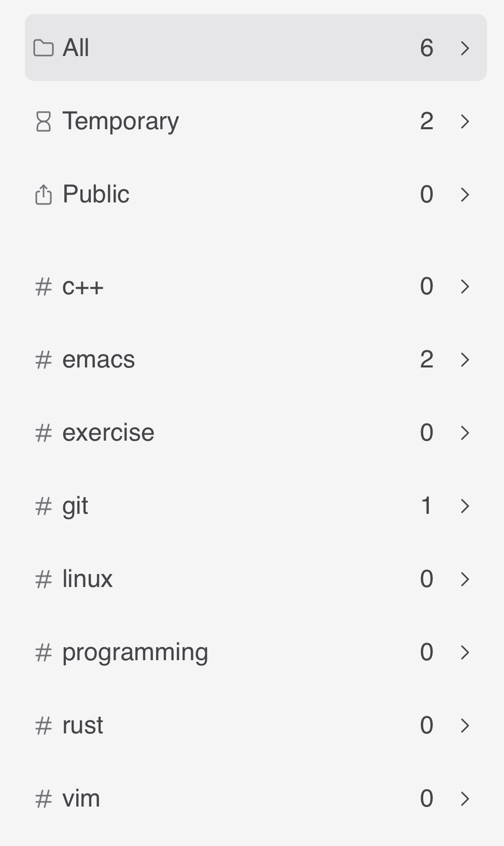The height and width of the screenshot is (846, 504).
Task: Click the count badge beside Temporary
Action: (x=427, y=121)
